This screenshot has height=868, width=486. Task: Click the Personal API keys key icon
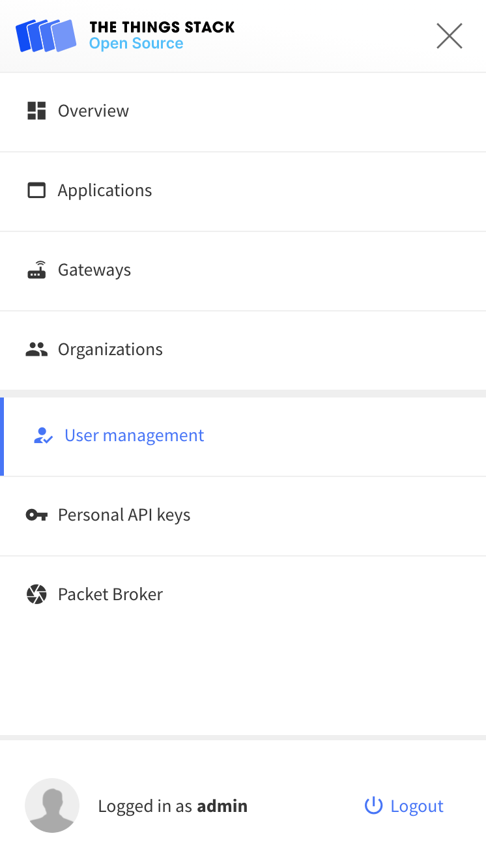click(x=37, y=514)
